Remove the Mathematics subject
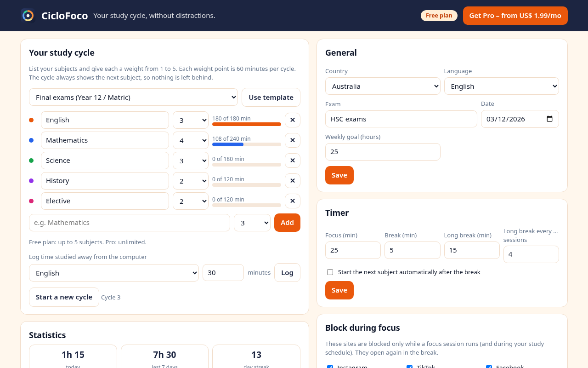This screenshot has height=368, width=588. 293,140
